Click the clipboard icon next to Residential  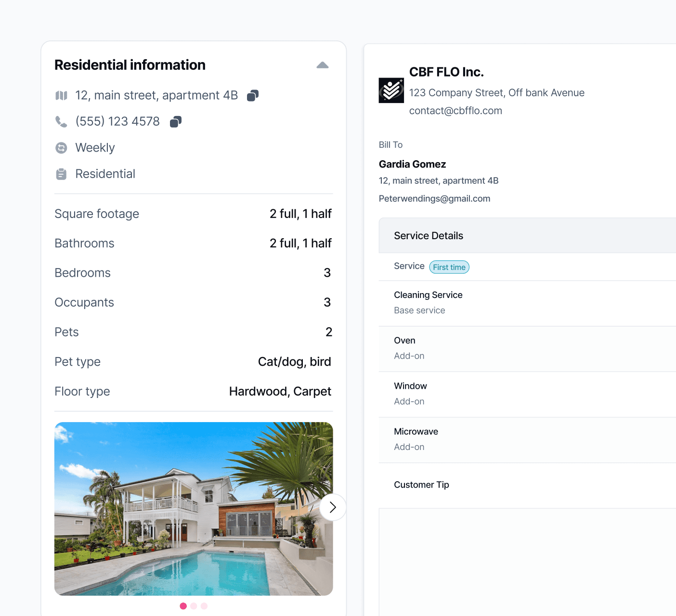61,174
